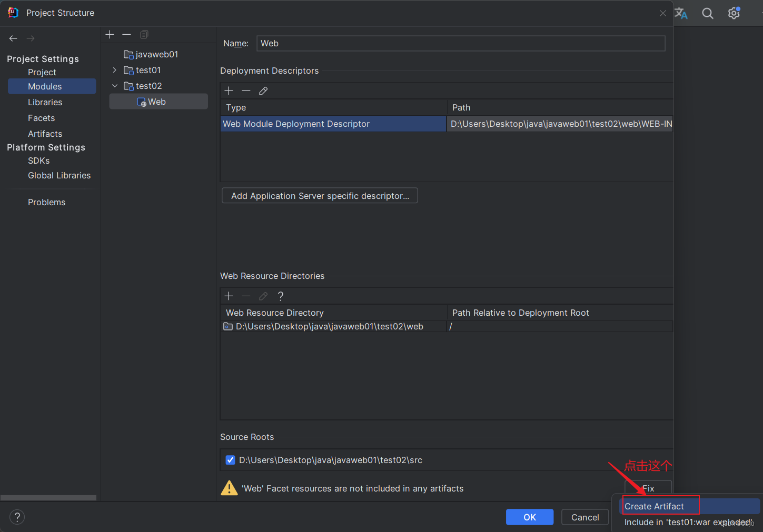The width and height of the screenshot is (763, 532).
Task: Click the Type column header
Action: (333, 107)
